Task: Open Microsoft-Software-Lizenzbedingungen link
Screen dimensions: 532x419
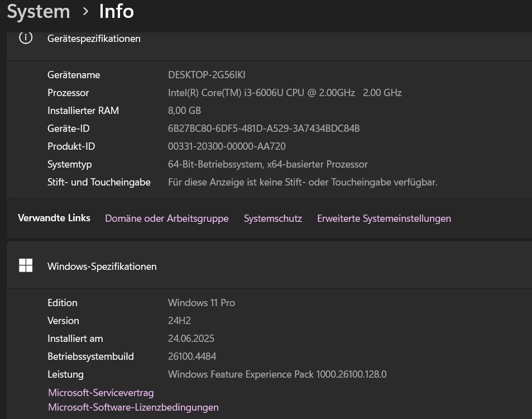Action: click(133, 407)
